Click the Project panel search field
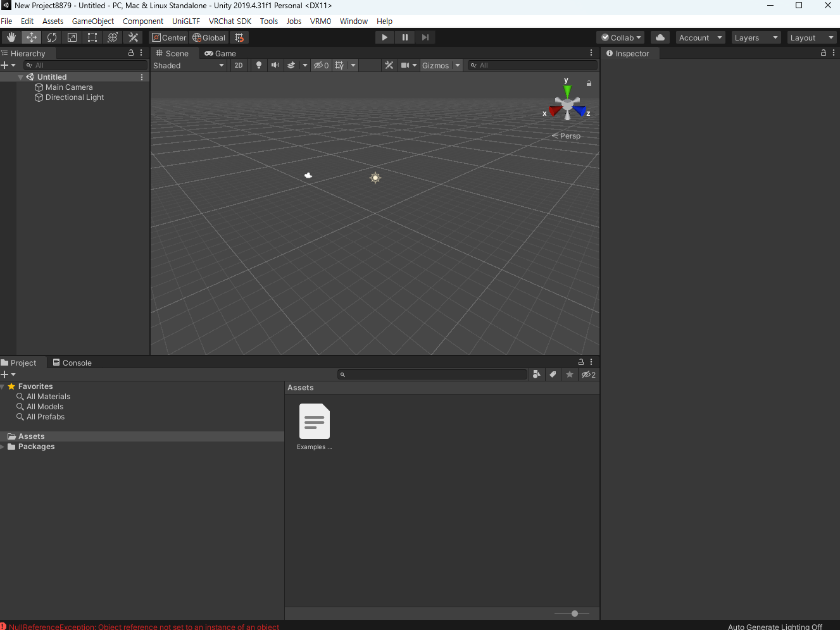840x630 pixels. [x=432, y=374]
